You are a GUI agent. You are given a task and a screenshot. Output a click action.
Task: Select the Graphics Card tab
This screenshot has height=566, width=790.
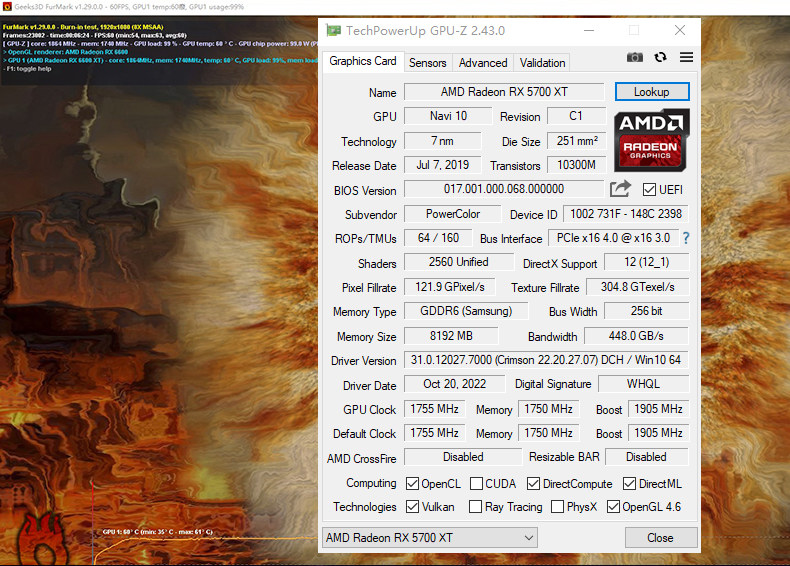(x=363, y=61)
